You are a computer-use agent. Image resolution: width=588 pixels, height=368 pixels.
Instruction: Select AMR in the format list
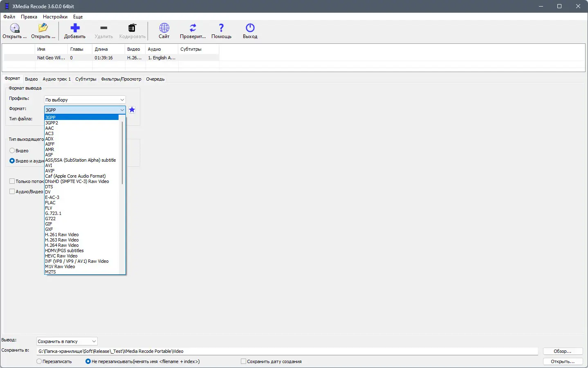pyautogui.click(x=81, y=149)
